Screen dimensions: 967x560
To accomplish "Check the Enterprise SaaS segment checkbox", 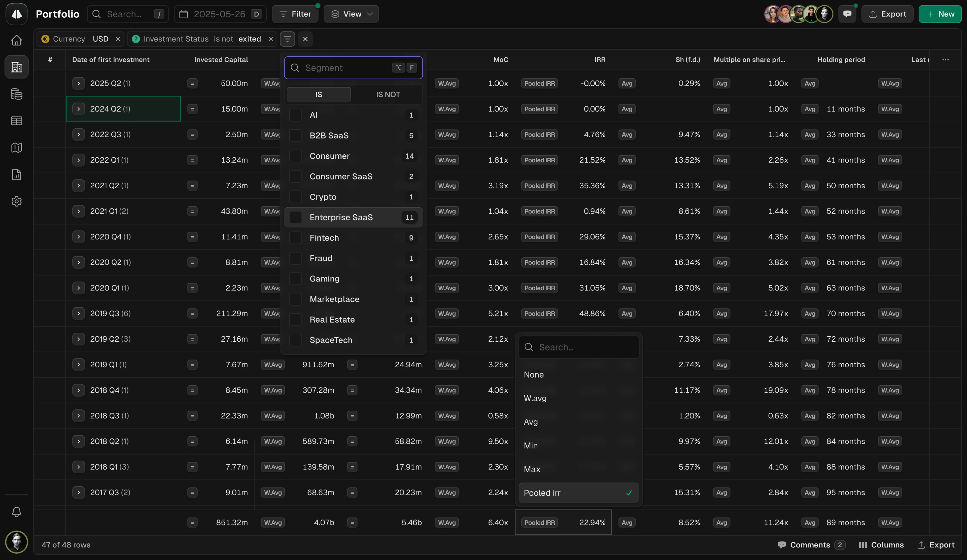I will (295, 218).
